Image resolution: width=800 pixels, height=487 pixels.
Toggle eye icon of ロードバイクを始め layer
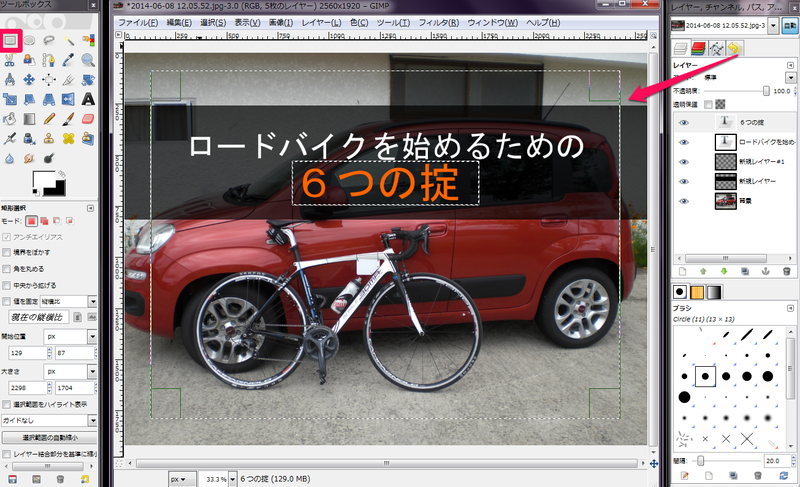pos(684,142)
